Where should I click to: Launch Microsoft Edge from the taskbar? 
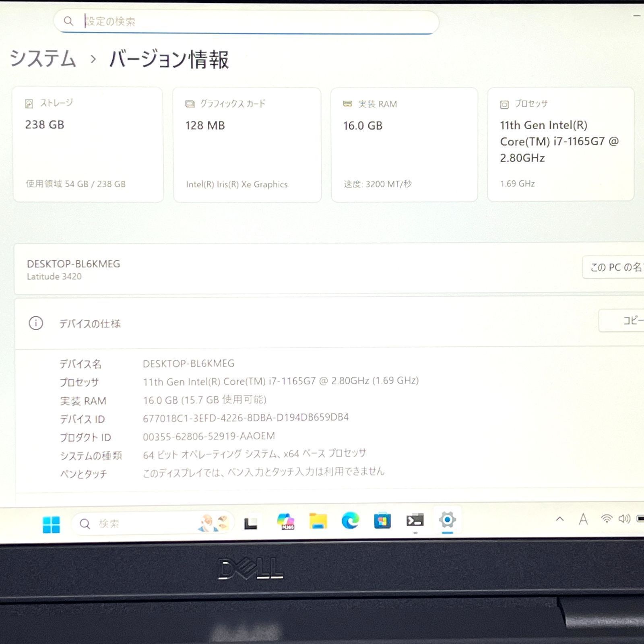point(350,521)
